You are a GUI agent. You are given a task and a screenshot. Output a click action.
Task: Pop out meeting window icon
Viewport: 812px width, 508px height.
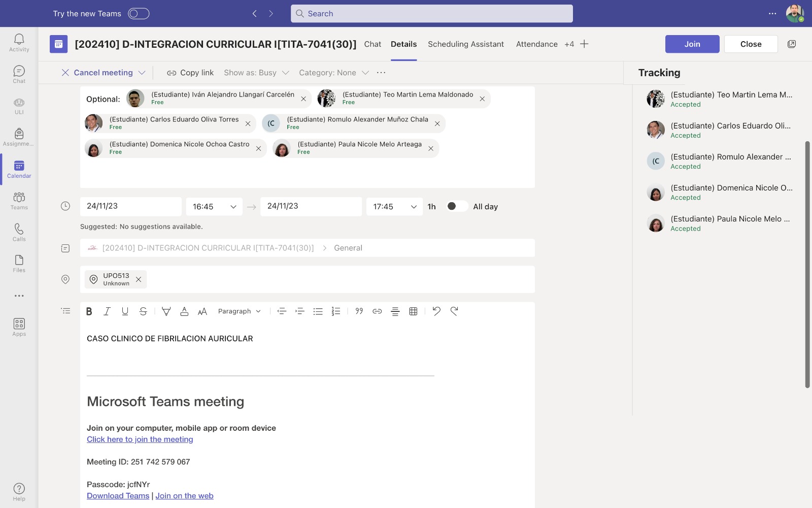(791, 44)
